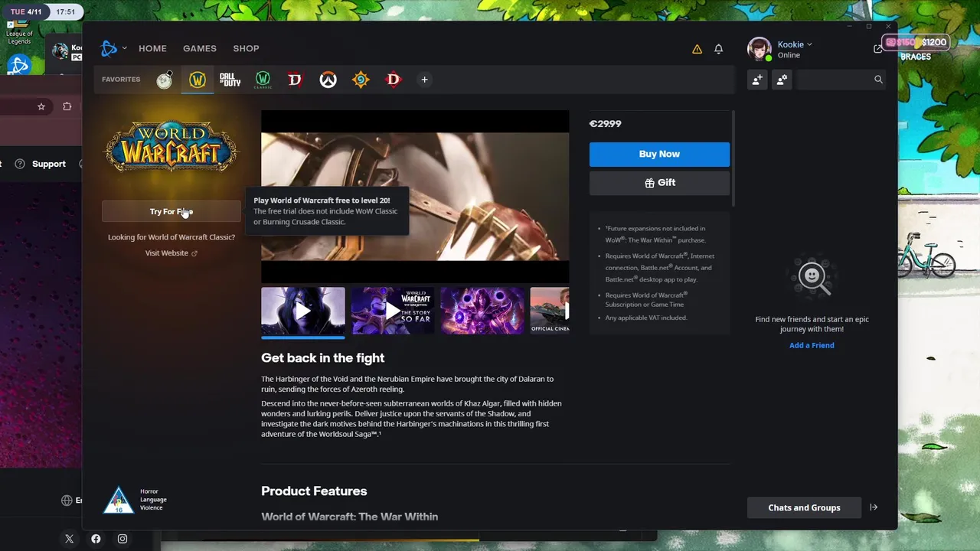Click the age rating 16 icon

118,500
